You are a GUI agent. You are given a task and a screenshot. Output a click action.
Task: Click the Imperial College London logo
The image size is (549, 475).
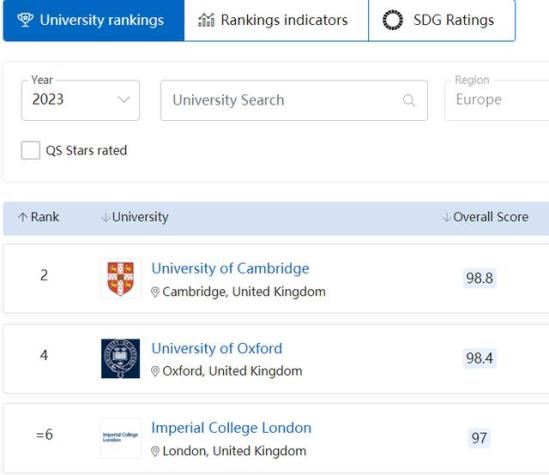pos(120,438)
